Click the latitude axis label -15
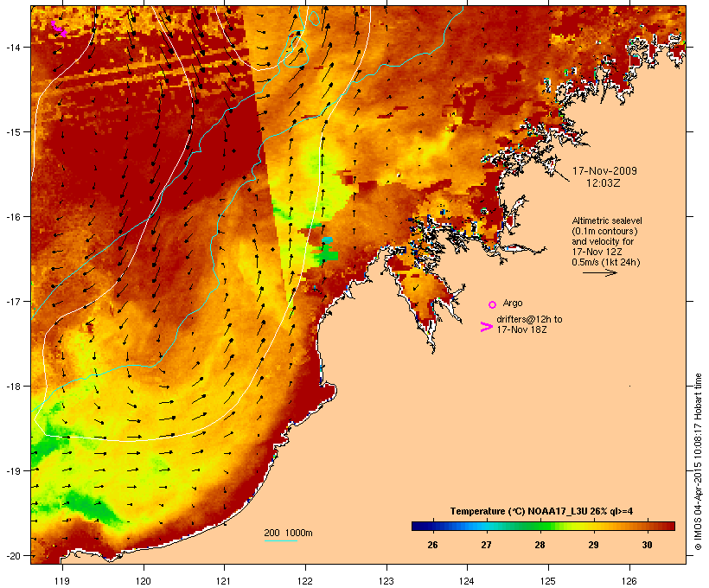Screen dimensions: 709x588 [x=12, y=132]
